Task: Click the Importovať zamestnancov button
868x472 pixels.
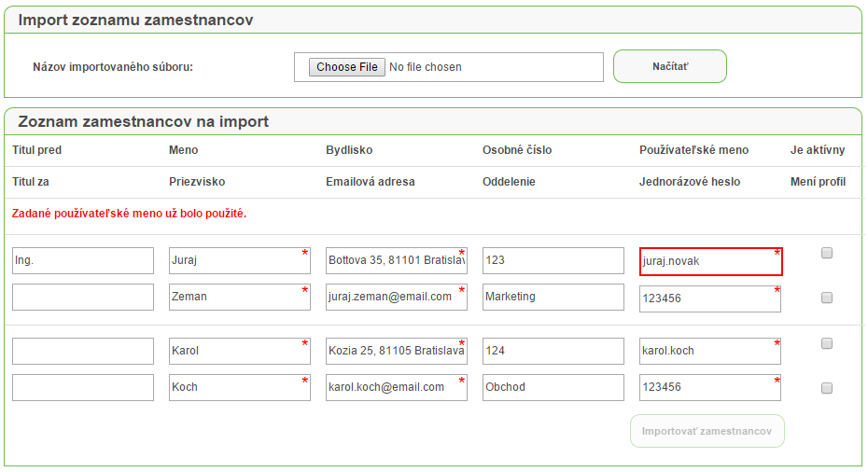Action: click(x=707, y=431)
